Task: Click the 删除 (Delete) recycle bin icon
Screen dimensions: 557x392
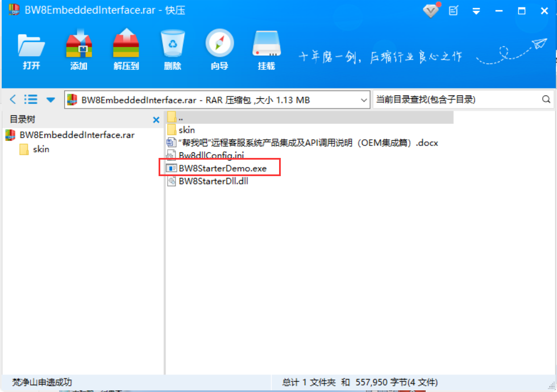Action: click(173, 49)
